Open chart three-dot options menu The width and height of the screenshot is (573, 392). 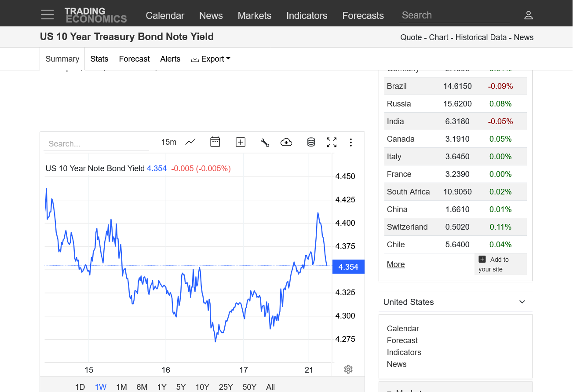coord(350,142)
